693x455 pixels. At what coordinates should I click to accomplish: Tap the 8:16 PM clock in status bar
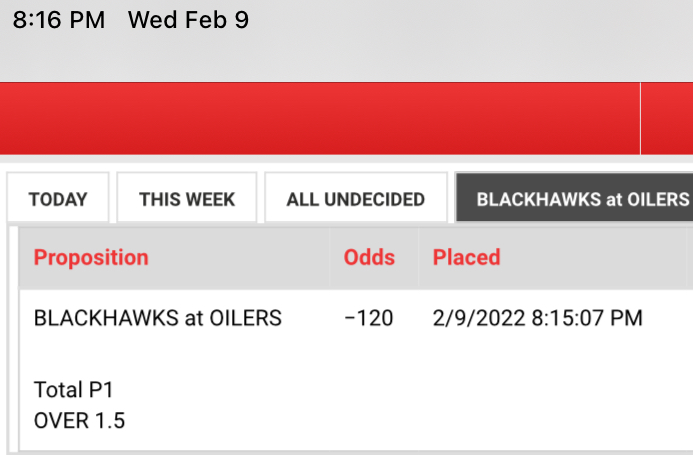click(x=59, y=20)
